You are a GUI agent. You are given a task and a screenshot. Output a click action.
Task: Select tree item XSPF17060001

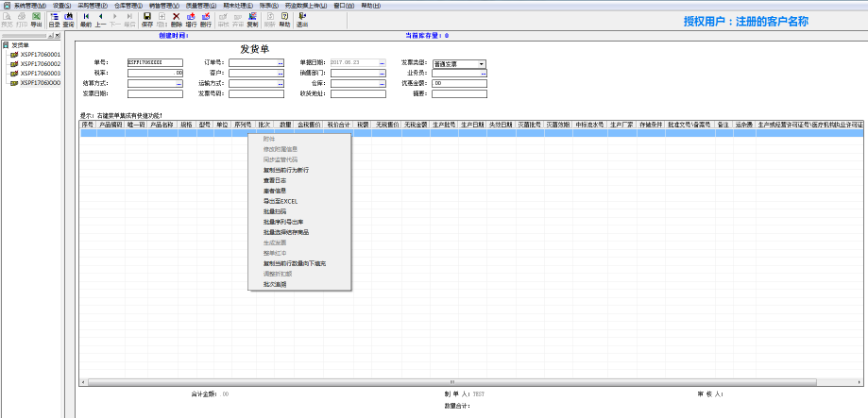(x=40, y=55)
